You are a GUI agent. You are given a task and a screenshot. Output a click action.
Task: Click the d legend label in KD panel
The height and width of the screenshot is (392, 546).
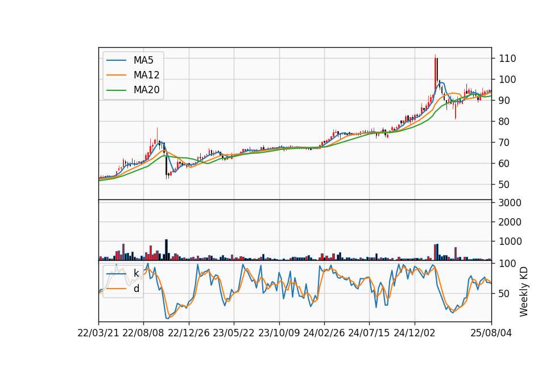tap(136, 289)
